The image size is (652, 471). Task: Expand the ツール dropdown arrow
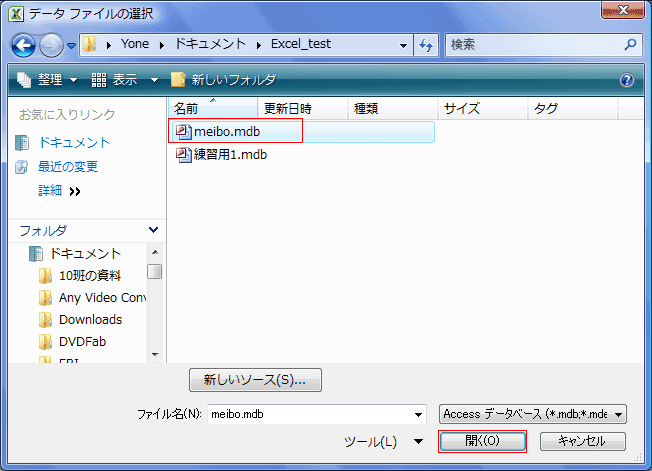(x=418, y=441)
